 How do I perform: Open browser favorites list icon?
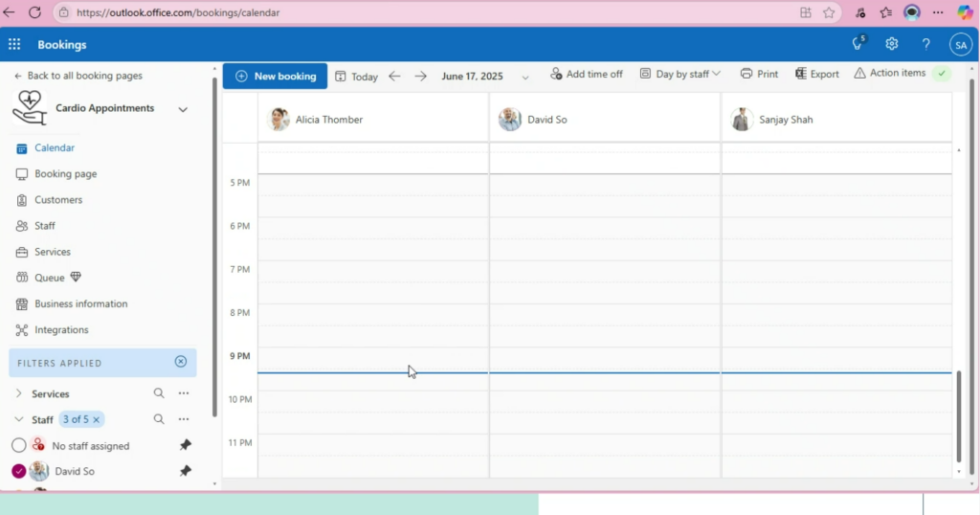click(885, 12)
